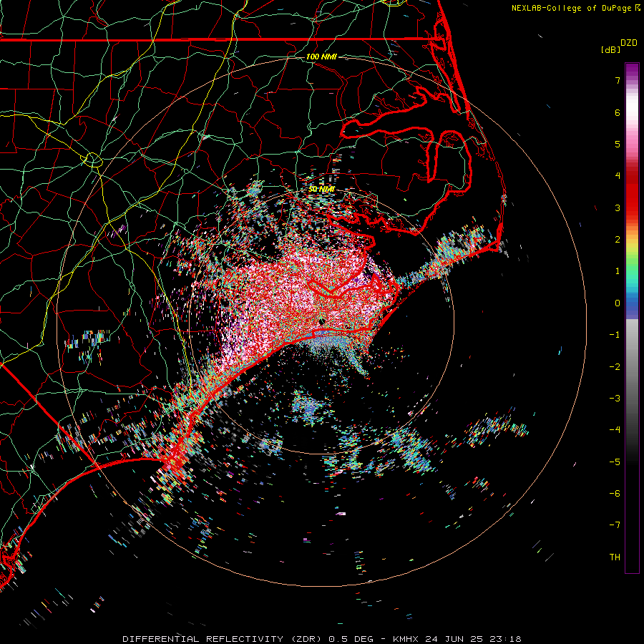Click the 0.5 DEG elevation text
This screenshot has width=644, height=644.
(x=351, y=639)
